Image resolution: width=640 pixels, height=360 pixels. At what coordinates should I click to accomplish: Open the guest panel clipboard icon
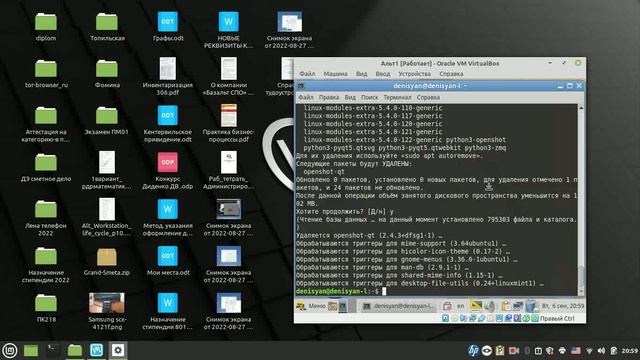(x=506, y=306)
